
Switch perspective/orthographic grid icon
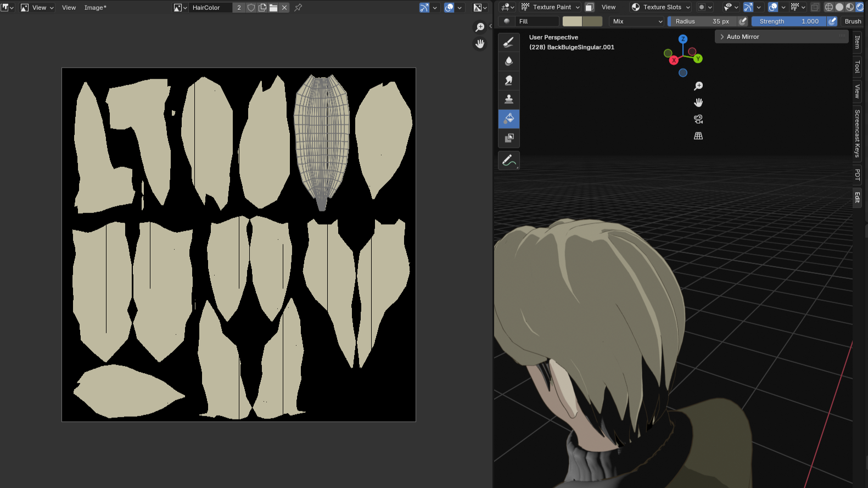(698, 136)
